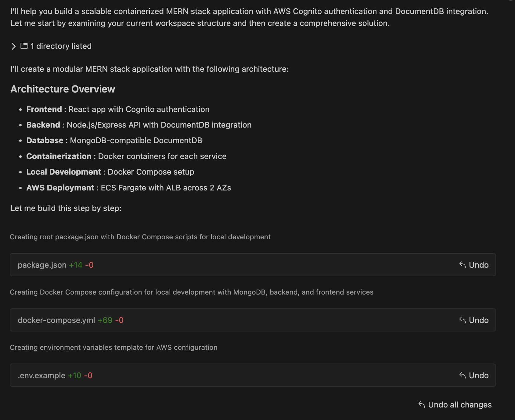The width and height of the screenshot is (515, 420).
Task: Click the folder icon beside directory listed
Action: click(x=24, y=46)
